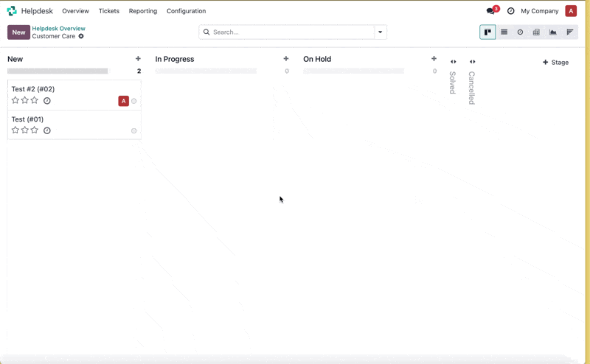
Task: Click the search magnifier icon
Action: pyautogui.click(x=206, y=32)
